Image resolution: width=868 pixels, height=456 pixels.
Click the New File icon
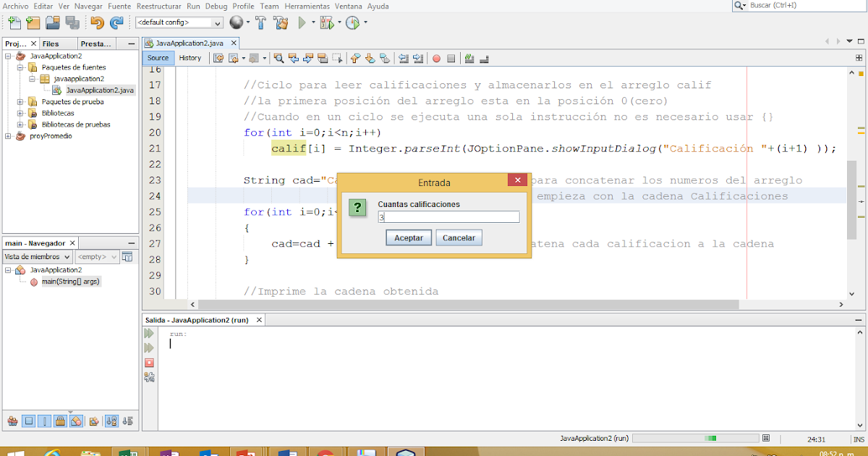16,22
